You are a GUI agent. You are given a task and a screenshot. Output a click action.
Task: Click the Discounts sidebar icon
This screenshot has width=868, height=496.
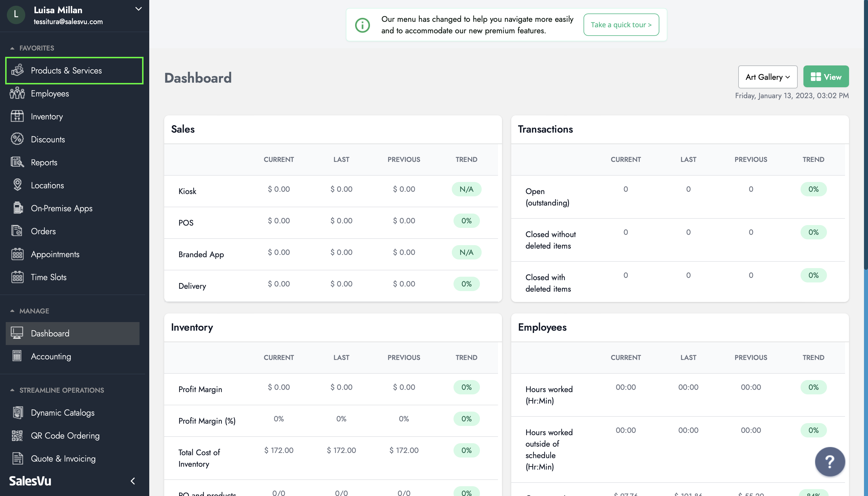click(17, 139)
